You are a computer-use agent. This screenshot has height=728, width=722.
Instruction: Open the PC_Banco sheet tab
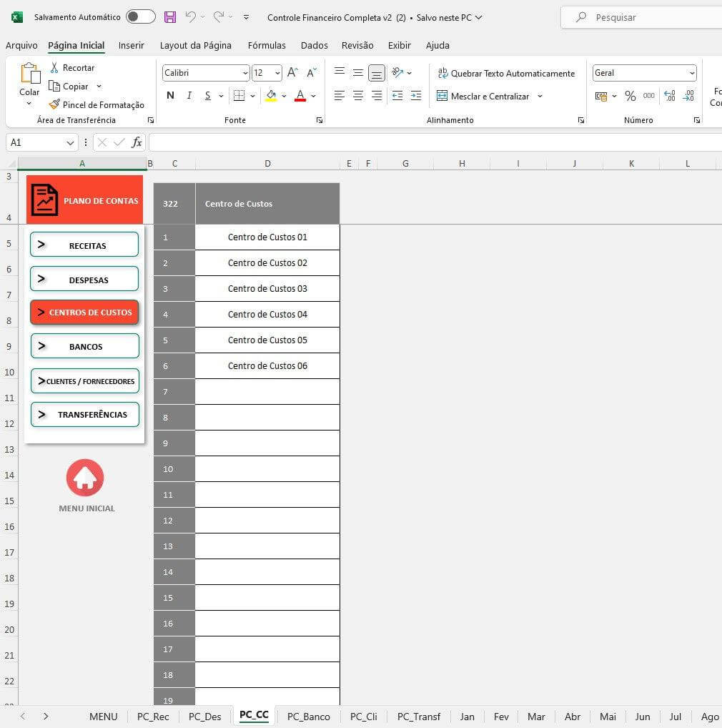(x=308, y=716)
